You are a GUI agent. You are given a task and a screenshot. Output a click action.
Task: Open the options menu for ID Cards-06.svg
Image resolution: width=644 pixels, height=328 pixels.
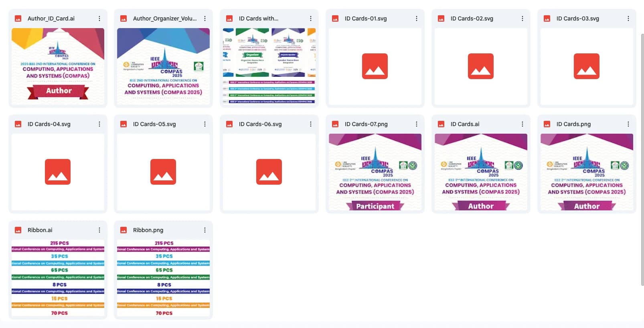pyautogui.click(x=311, y=124)
